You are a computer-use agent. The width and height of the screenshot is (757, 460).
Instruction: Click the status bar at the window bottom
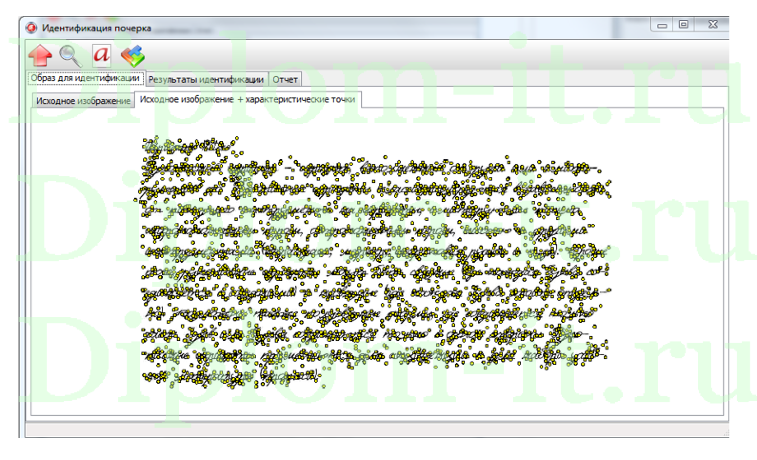375,429
